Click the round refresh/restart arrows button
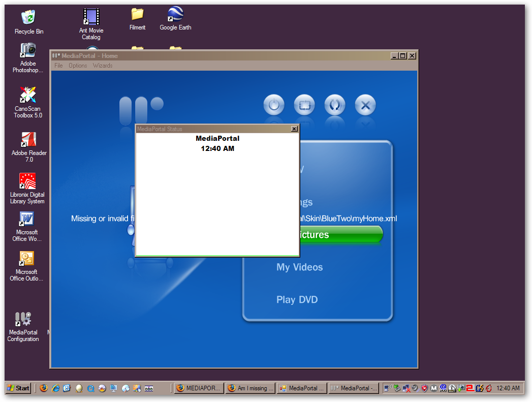This screenshot has width=532, height=402. [x=335, y=106]
